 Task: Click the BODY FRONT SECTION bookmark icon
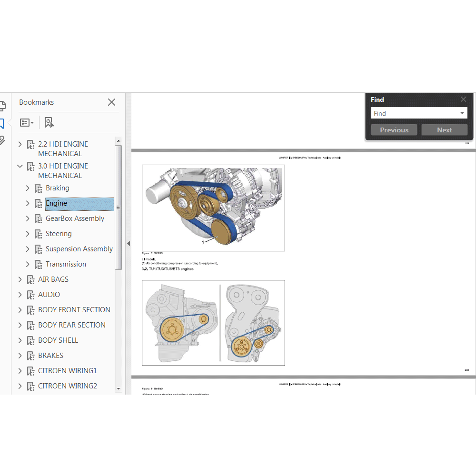[30, 310]
